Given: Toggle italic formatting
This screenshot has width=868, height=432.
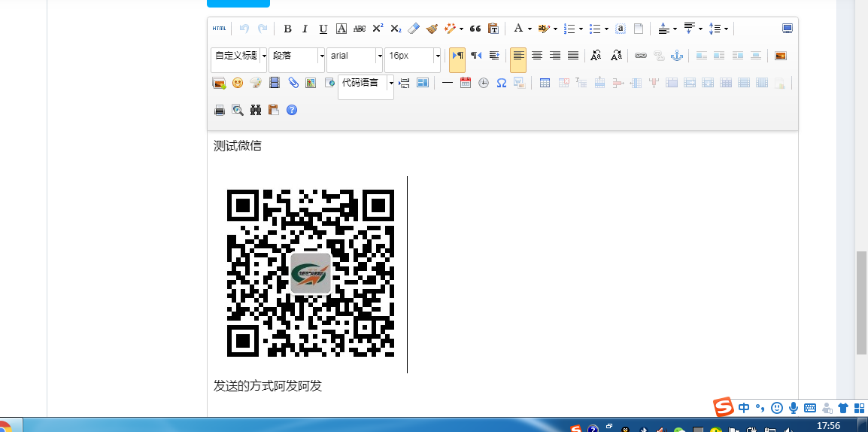Looking at the screenshot, I should tap(305, 29).
